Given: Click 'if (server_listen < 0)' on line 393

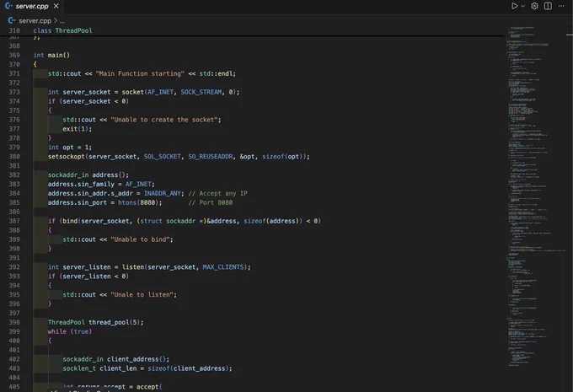Looking at the screenshot, I should click(88, 276).
